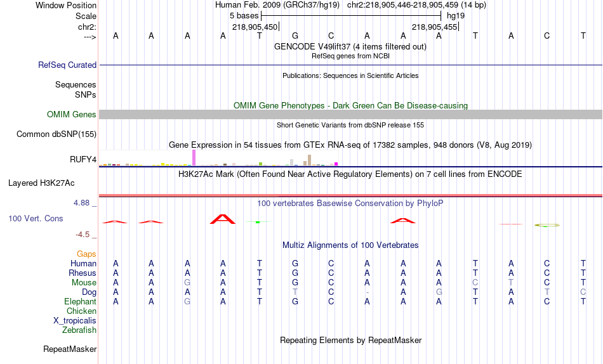Viewport: 603px width, 364px height.
Task: Click the gap dash in the Dog row
Action: pos(368,292)
